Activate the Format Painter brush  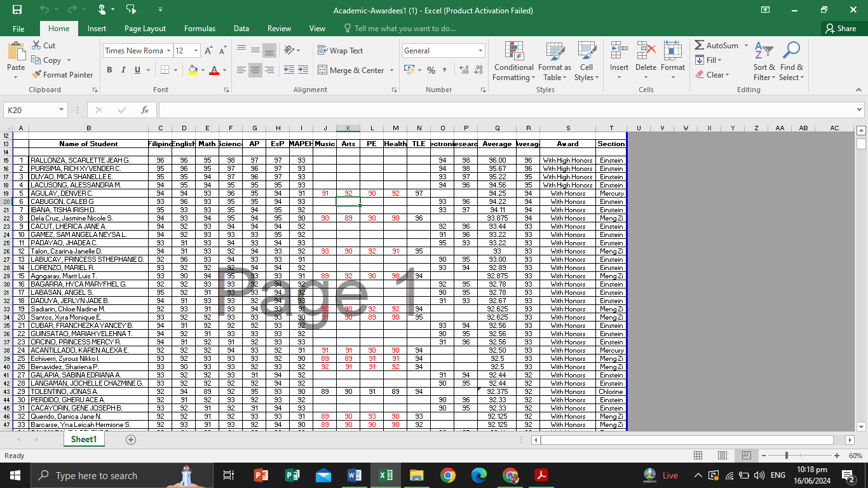point(62,74)
